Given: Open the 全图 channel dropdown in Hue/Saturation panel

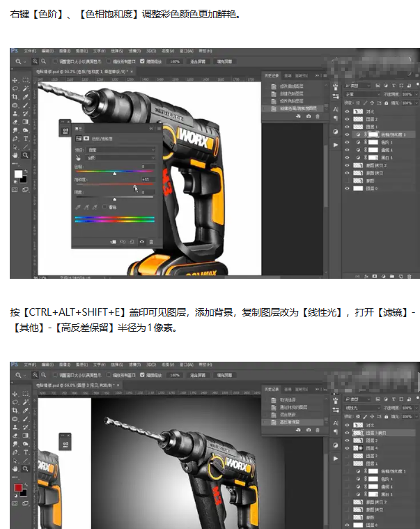Looking at the screenshot, I should click(120, 158).
